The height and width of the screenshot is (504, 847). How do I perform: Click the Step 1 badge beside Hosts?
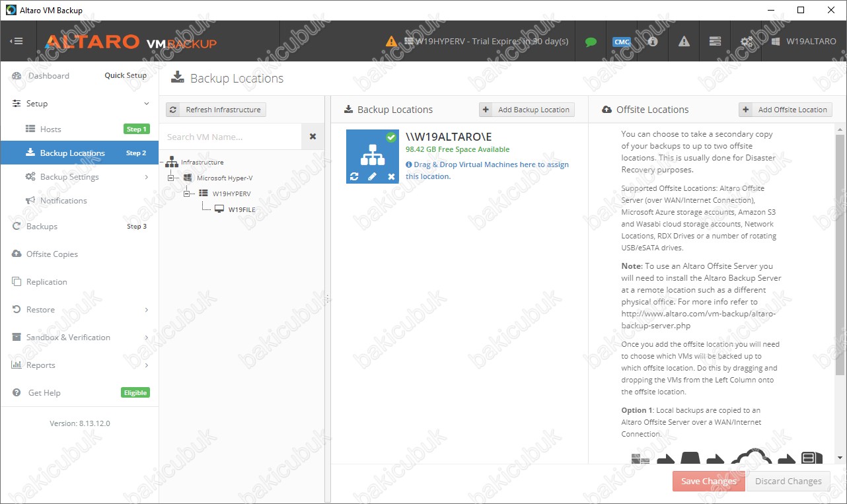[137, 129]
